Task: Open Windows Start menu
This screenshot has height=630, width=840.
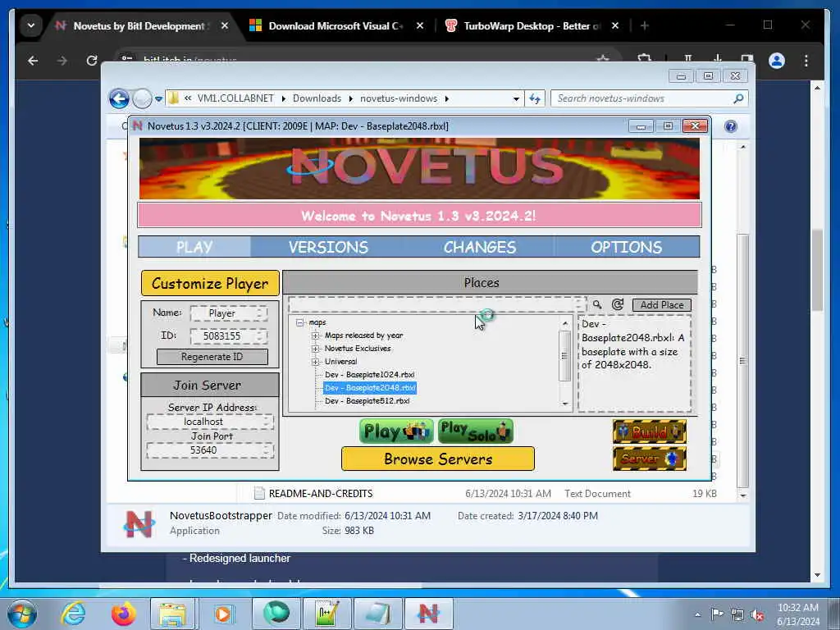Action: point(22,614)
